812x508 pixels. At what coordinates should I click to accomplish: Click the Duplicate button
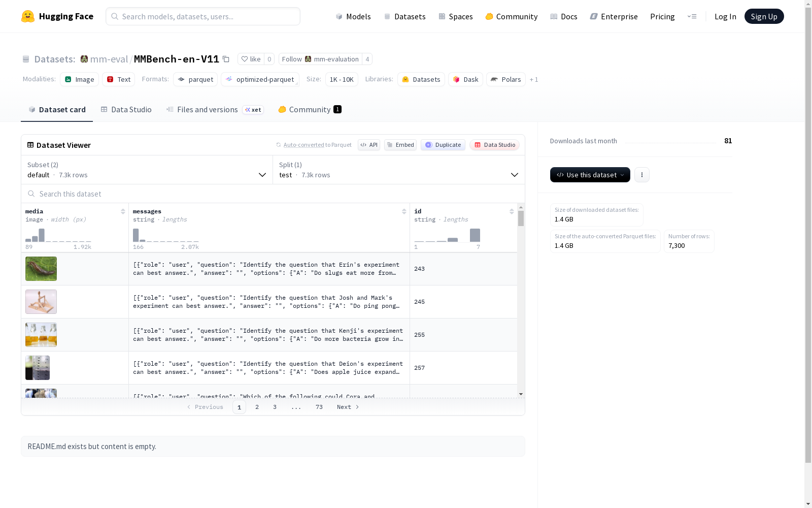[x=443, y=145]
